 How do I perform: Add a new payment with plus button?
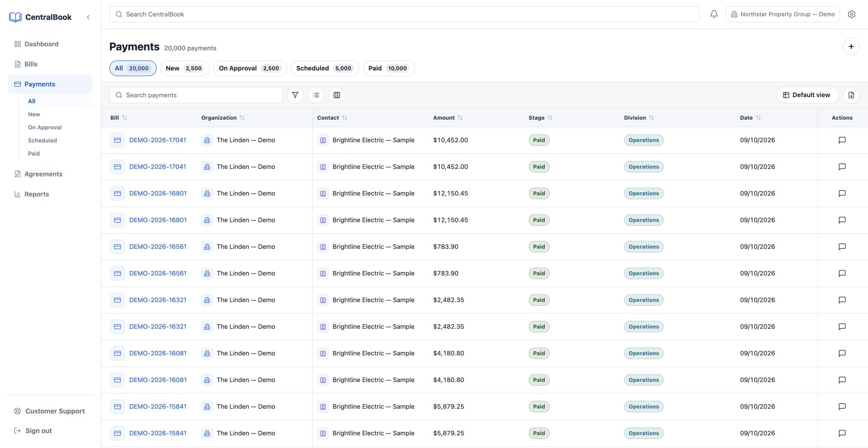(x=851, y=47)
